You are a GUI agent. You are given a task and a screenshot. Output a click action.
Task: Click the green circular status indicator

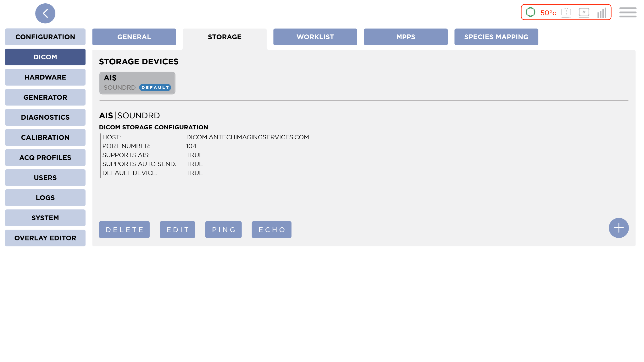pyautogui.click(x=530, y=12)
